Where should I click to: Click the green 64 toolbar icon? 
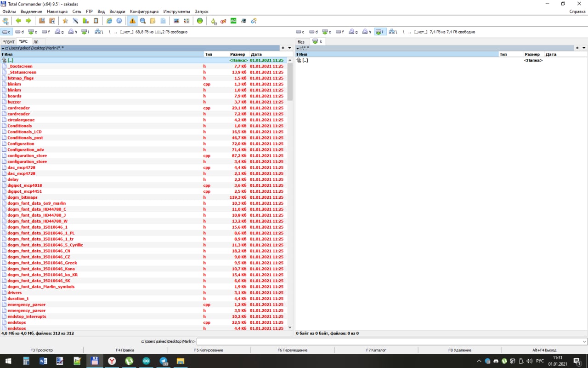(x=233, y=21)
